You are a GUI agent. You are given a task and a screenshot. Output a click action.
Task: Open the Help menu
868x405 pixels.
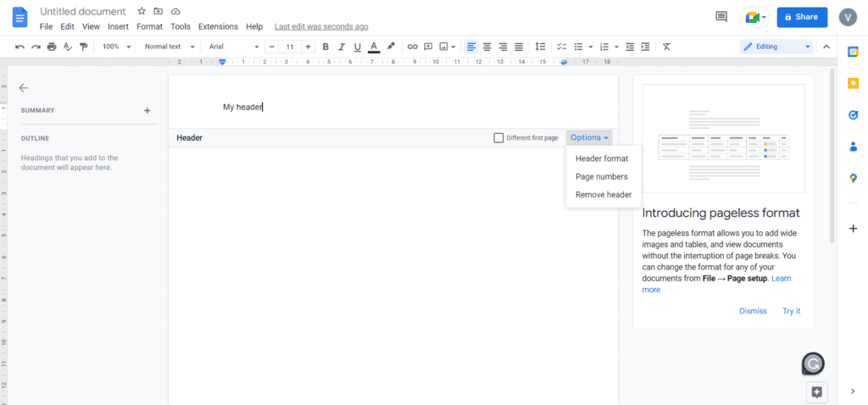click(x=254, y=26)
